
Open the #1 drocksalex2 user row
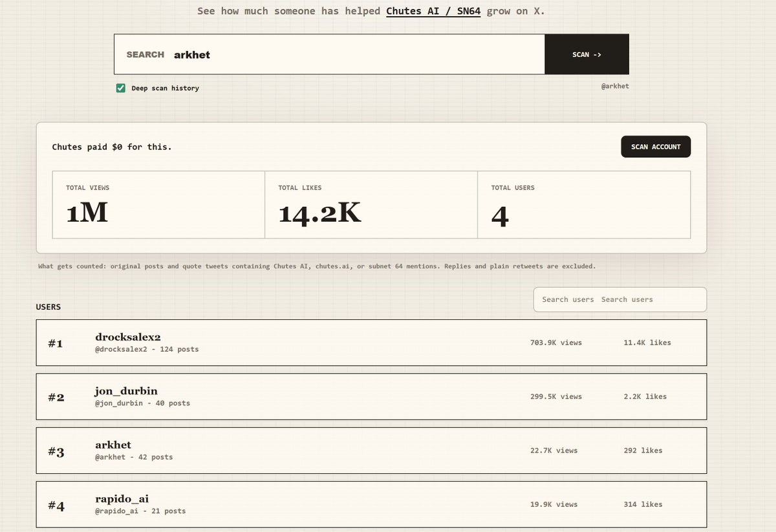coord(371,343)
